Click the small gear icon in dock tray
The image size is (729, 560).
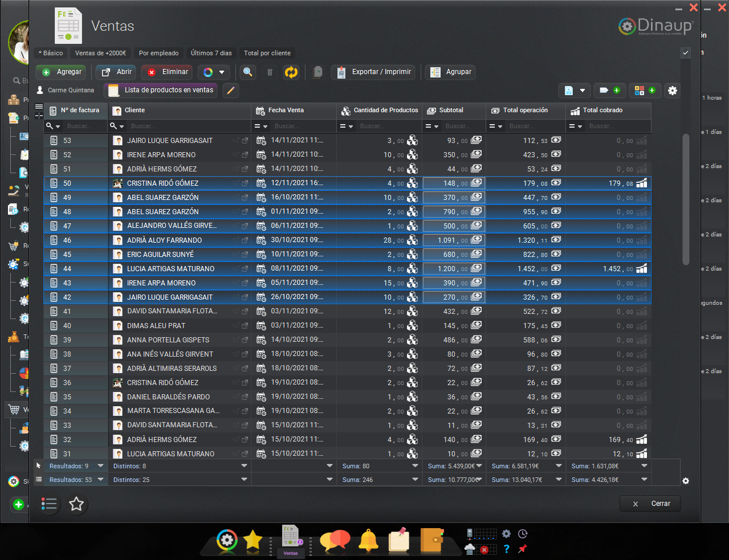click(506, 534)
